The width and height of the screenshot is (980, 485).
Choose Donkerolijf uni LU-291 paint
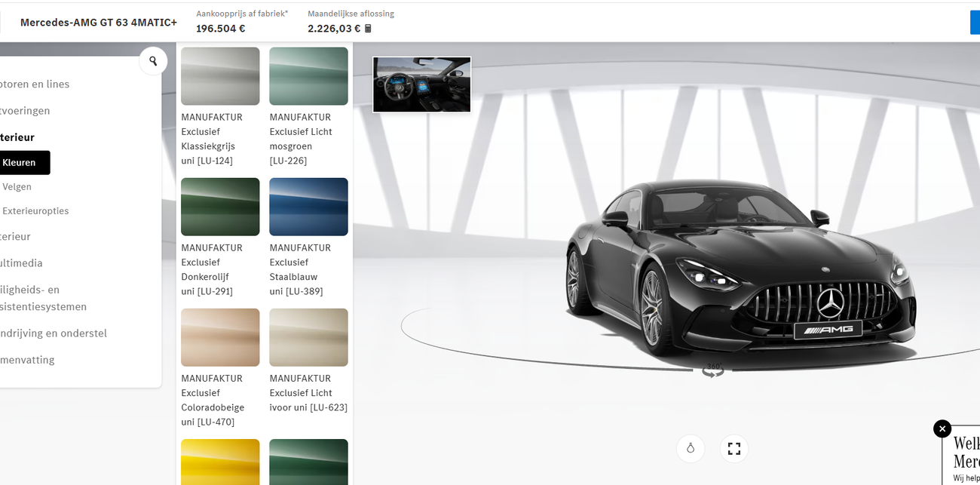[220, 207]
